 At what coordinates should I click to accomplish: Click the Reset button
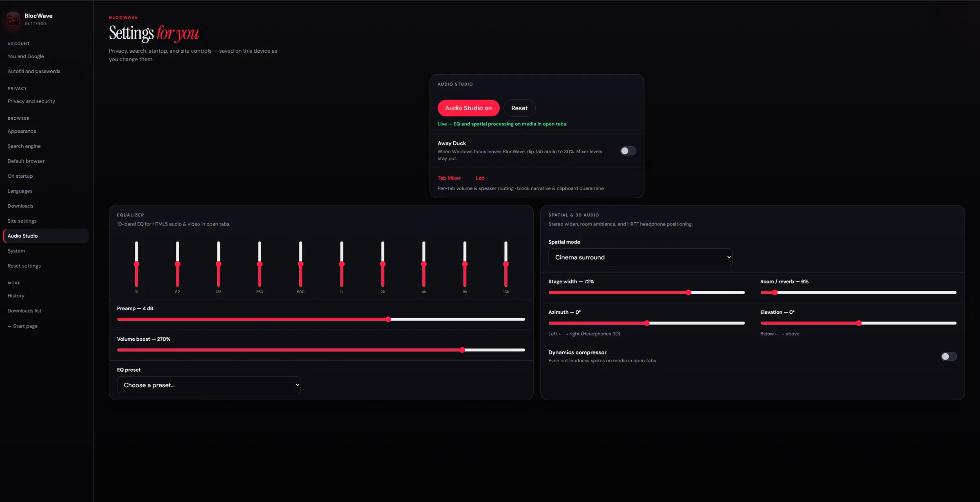tap(519, 108)
